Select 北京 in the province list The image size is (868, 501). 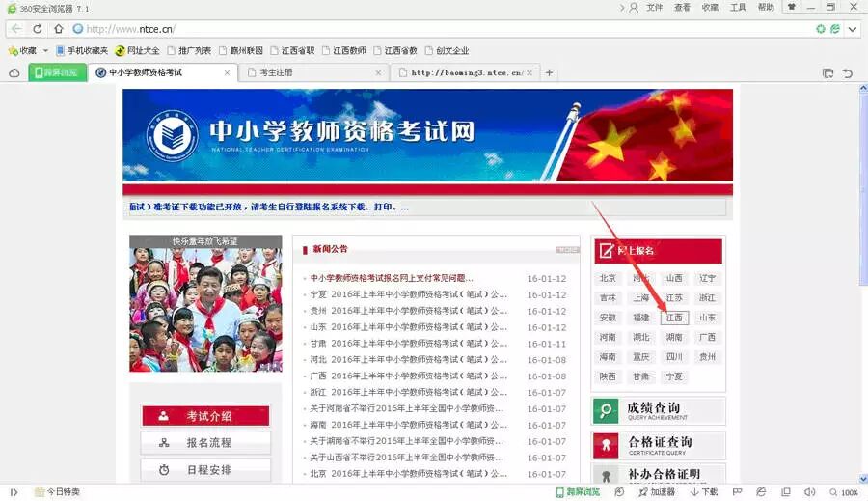click(x=608, y=278)
